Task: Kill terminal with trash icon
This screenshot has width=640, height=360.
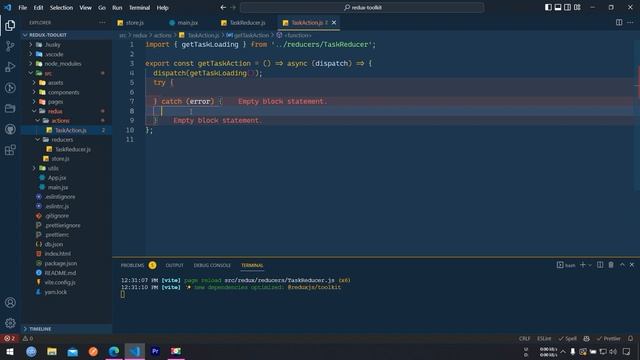Action: 611,265
